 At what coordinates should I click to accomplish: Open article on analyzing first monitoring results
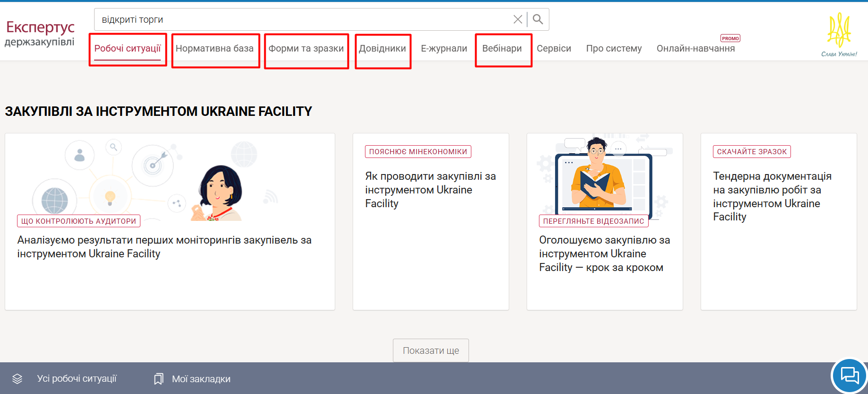164,246
